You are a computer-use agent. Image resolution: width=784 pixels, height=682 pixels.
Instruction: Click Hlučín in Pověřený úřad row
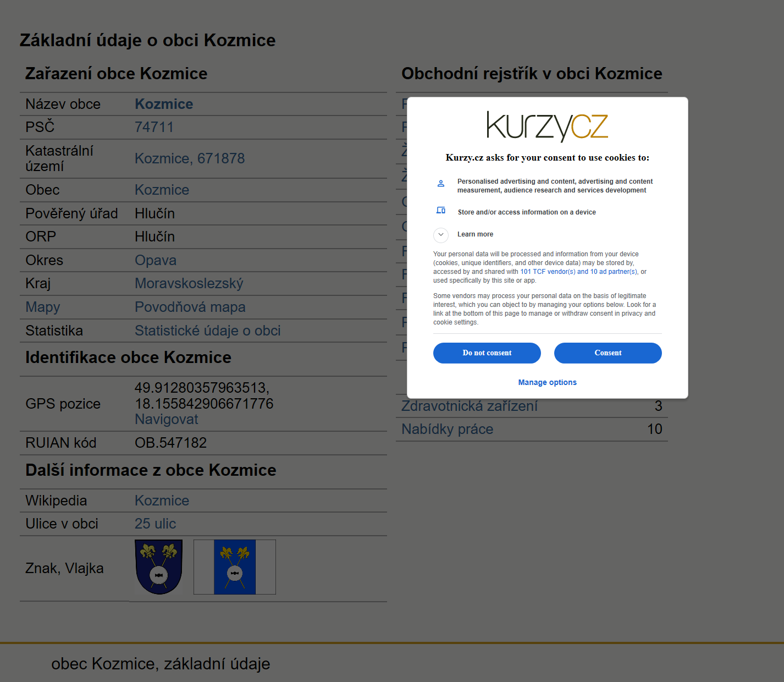154,213
